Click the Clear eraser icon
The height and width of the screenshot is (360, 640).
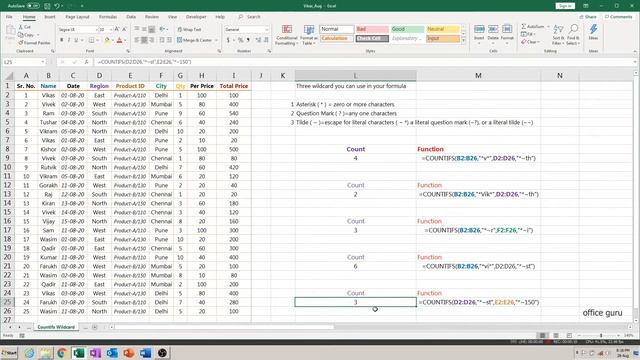pyautogui.click(x=524, y=42)
